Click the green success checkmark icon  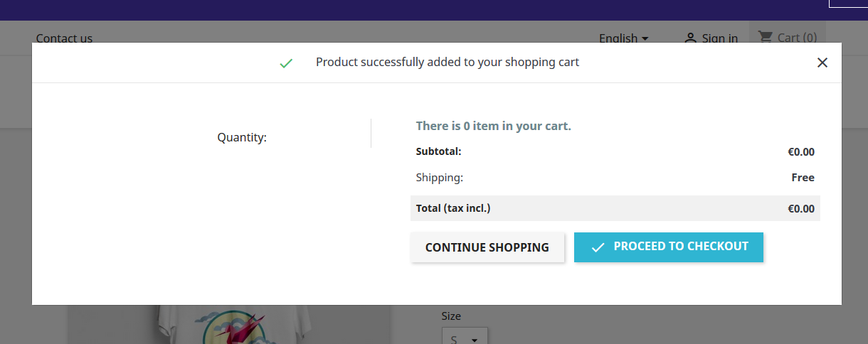point(286,63)
